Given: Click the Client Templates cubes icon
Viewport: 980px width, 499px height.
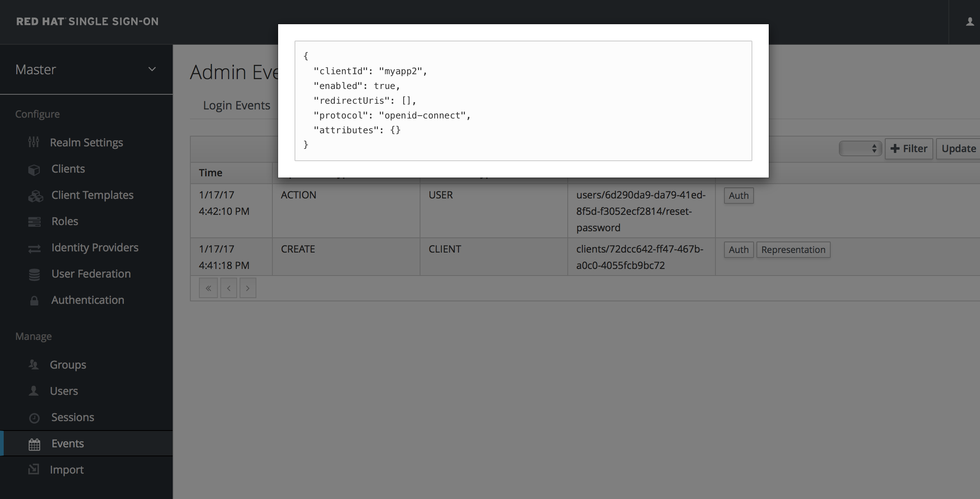Looking at the screenshot, I should point(35,196).
